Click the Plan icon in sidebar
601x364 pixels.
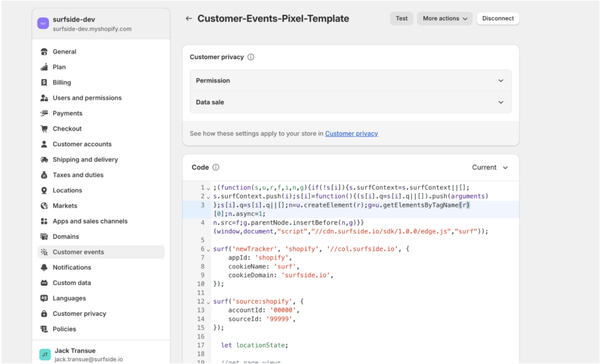[44, 67]
